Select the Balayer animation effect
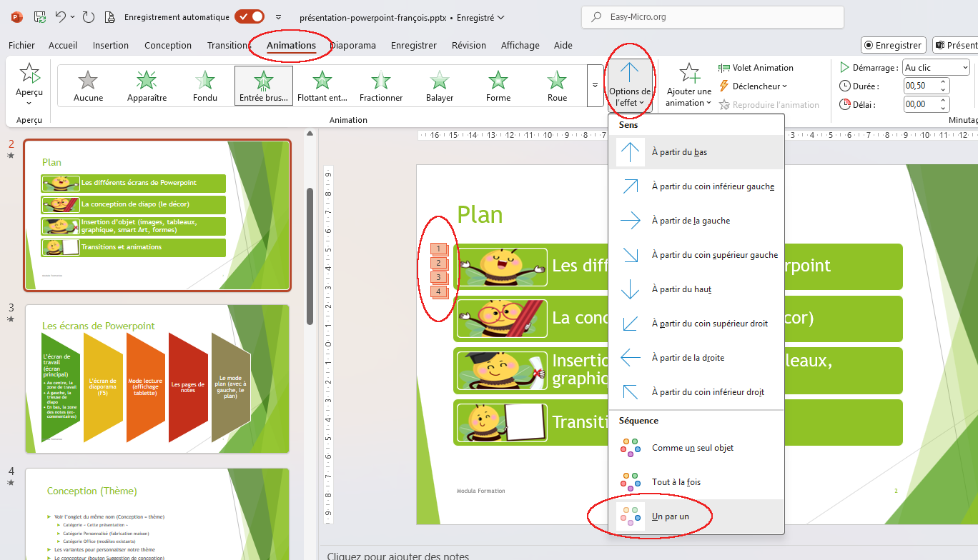 tap(439, 86)
